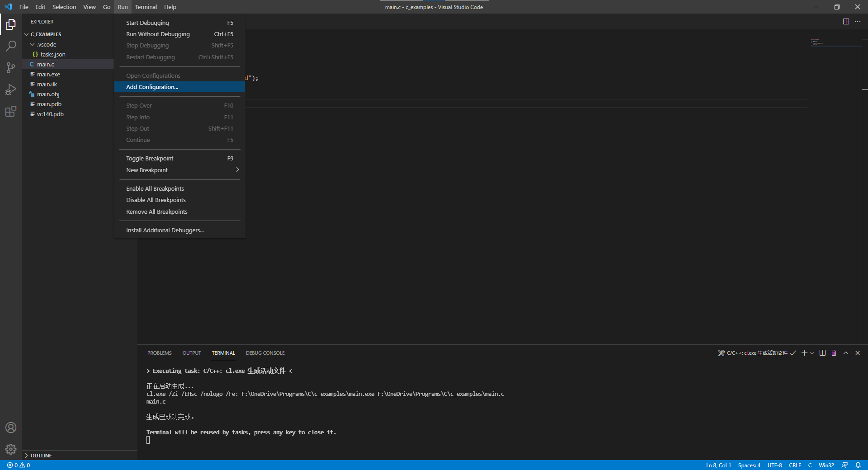Screen dimensions: 868x470
Task: Open the notifications bell
Action: [858, 465]
